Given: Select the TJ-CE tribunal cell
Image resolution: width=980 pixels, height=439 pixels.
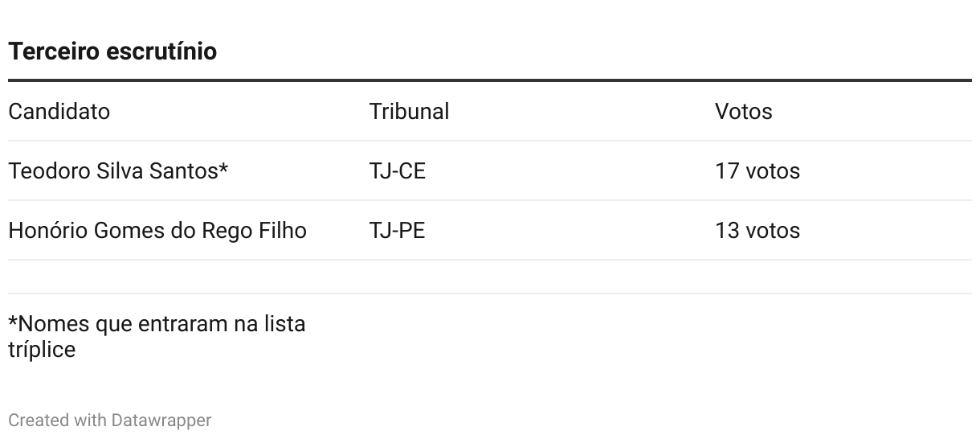Looking at the screenshot, I should [397, 170].
